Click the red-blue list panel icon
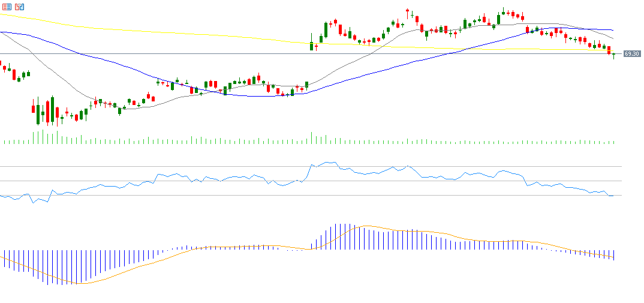This screenshot has height=303, width=644. tap(7, 7)
